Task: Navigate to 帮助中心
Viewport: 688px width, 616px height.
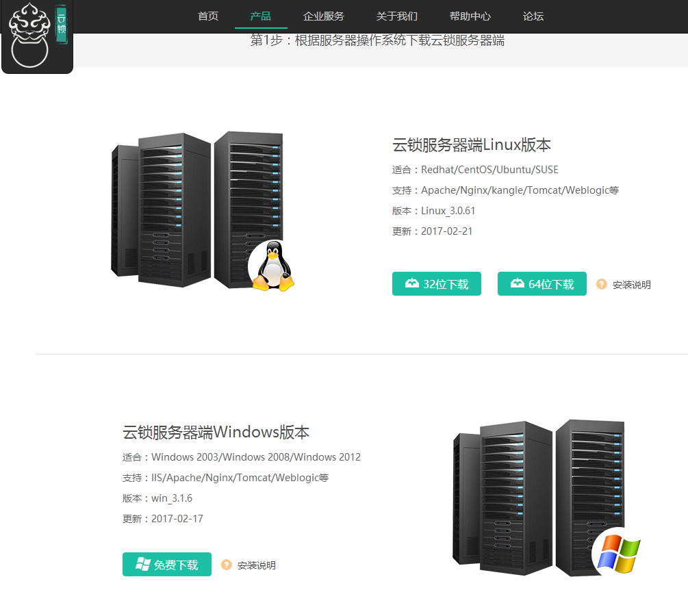Action: click(470, 16)
